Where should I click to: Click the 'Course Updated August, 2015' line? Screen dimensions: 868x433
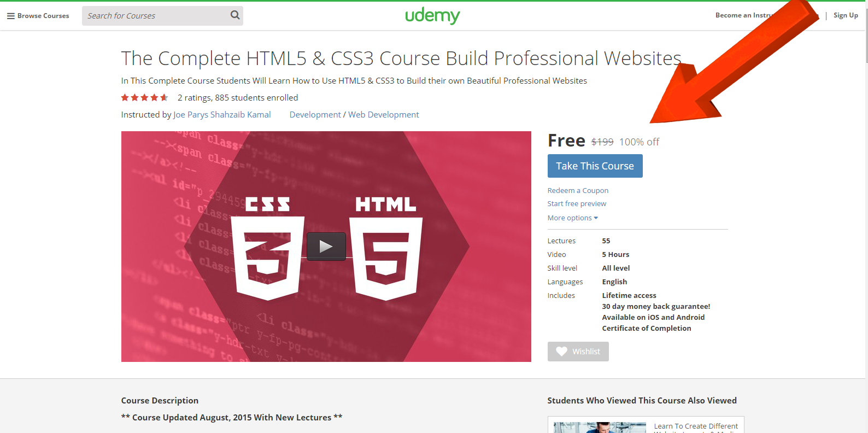[x=232, y=418]
